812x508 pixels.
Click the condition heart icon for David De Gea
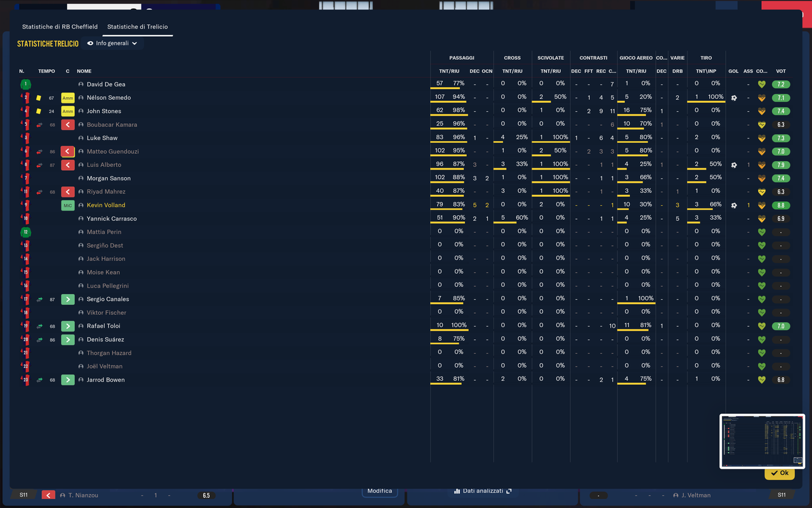[762, 84]
